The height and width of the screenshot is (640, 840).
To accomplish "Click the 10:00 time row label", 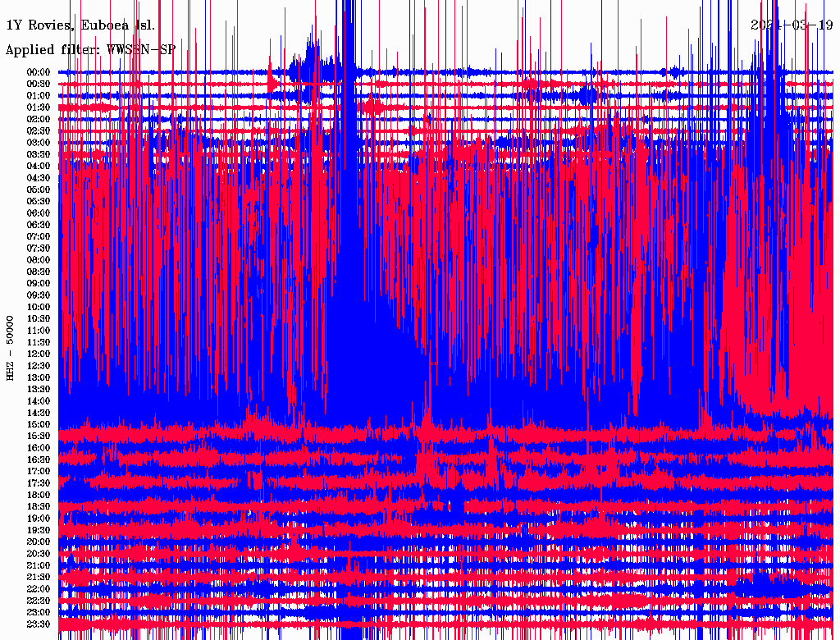I will [39, 307].
